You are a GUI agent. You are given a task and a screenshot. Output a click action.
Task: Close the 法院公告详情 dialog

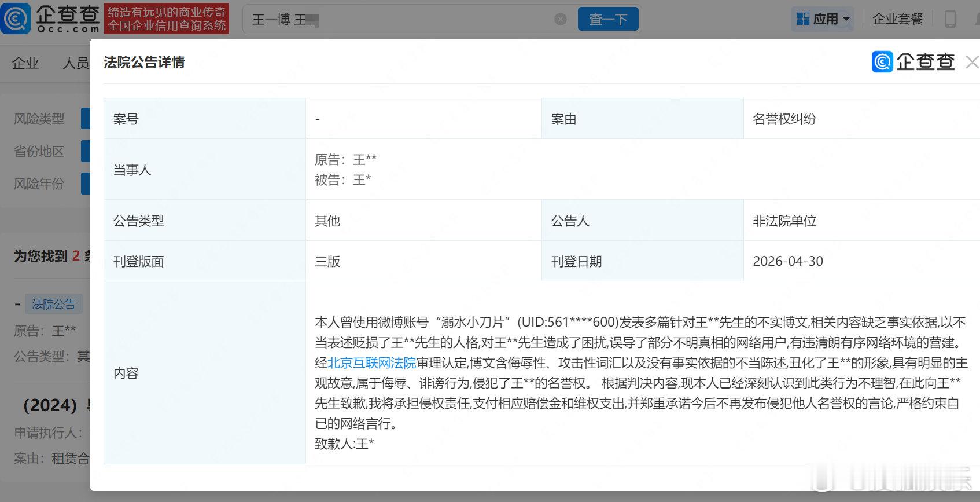tap(972, 63)
